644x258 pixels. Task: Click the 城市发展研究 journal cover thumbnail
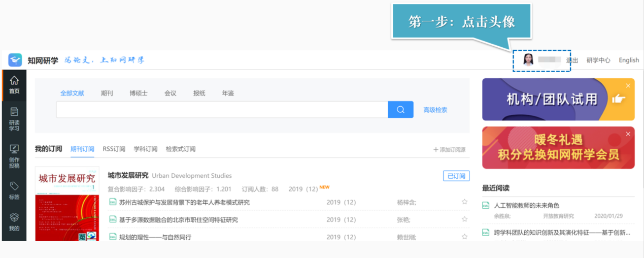point(67,204)
